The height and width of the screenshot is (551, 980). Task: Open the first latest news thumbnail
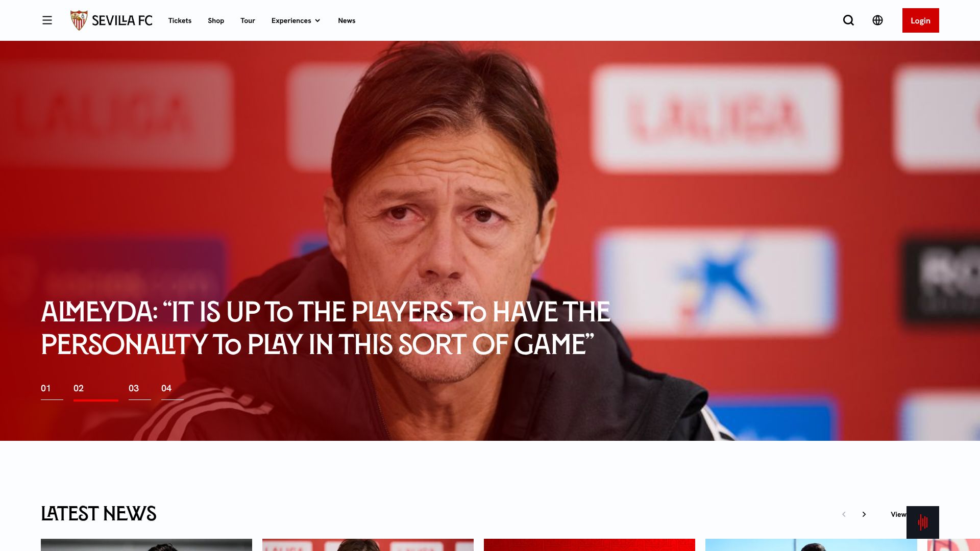146,545
